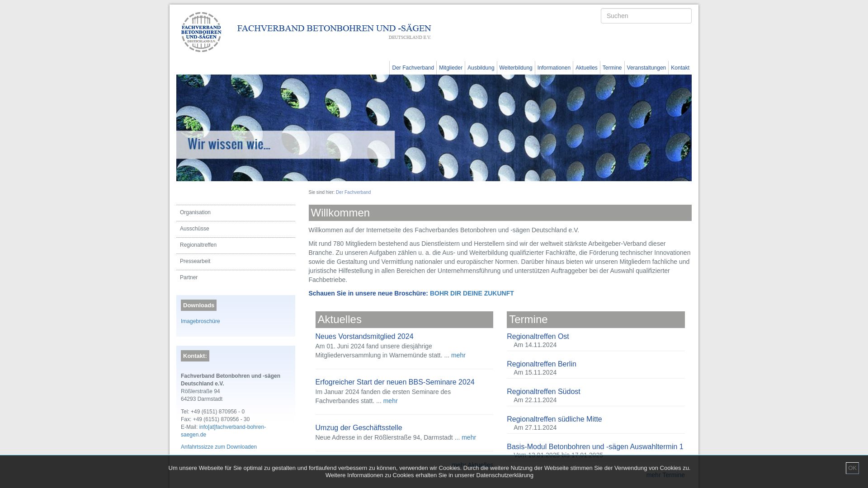Viewport: 868px width, 488px height.
Task: Open the Aktuelles menu item
Action: 586,68
